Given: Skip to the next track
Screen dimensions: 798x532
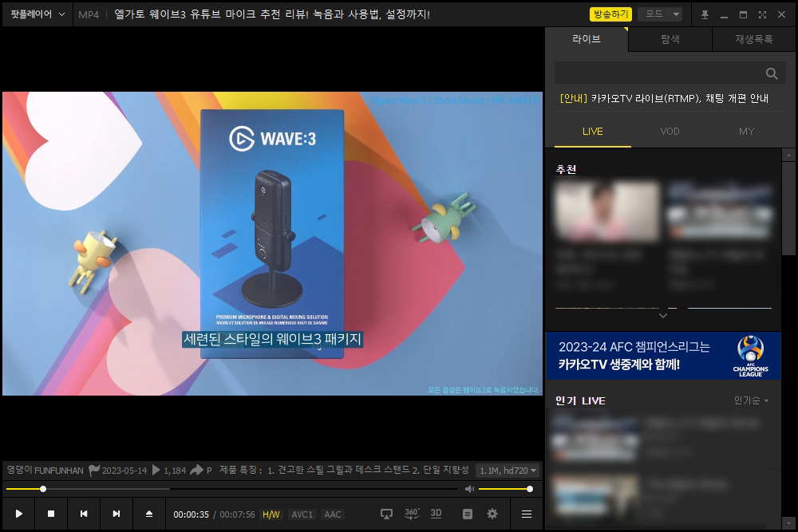Looking at the screenshot, I should pyautogui.click(x=116, y=514).
